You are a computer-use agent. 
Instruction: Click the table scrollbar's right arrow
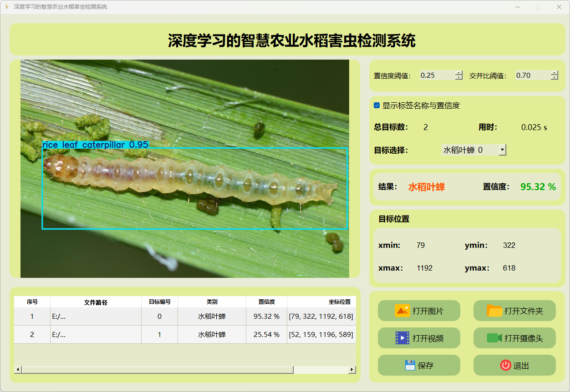tap(352, 370)
